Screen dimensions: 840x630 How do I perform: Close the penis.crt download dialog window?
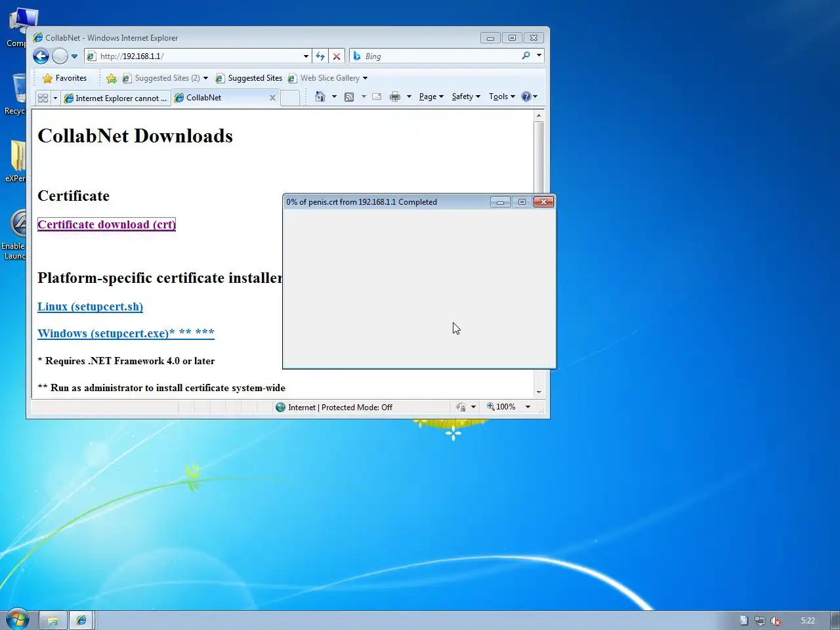click(x=543, y=201)
